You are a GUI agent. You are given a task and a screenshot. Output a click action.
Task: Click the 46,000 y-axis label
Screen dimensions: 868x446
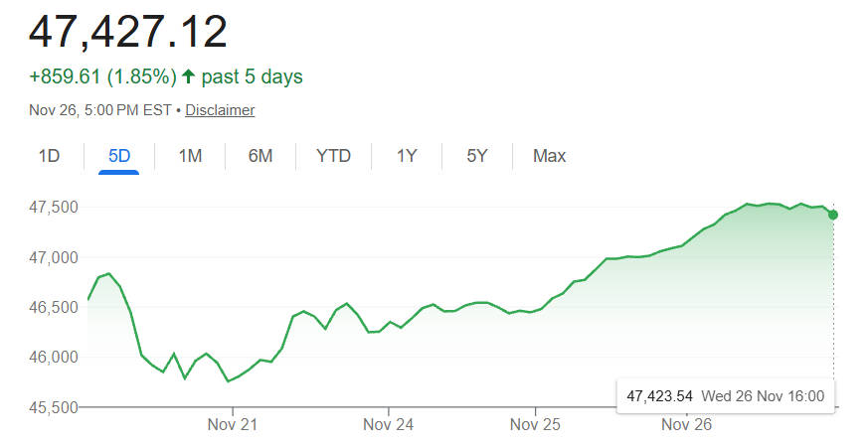(x=54, y=358)
